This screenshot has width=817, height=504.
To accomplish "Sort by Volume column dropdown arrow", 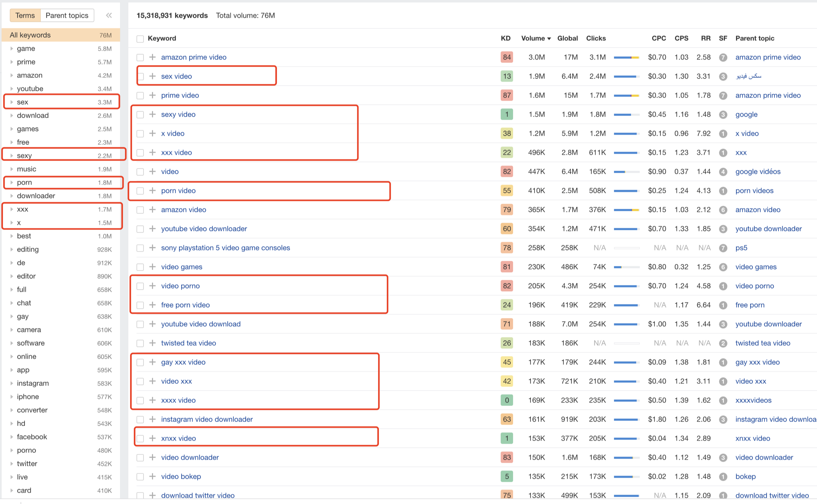I will click(549, 39).
